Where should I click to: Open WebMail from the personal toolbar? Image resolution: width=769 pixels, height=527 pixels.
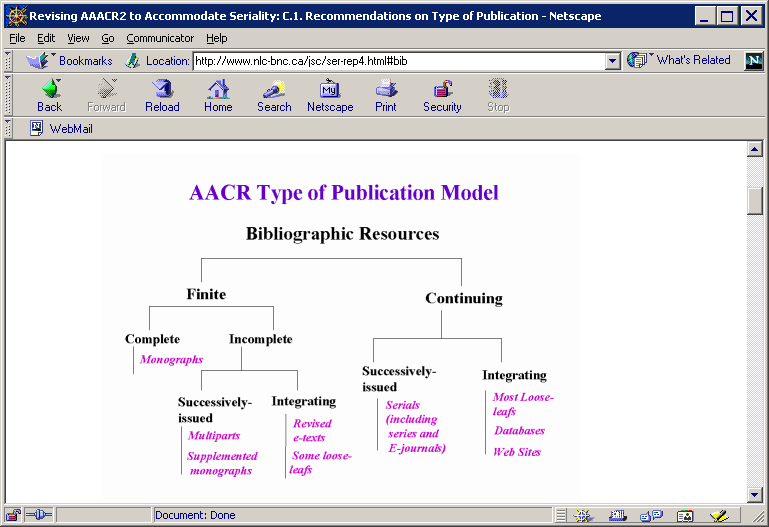click(61, 128)
